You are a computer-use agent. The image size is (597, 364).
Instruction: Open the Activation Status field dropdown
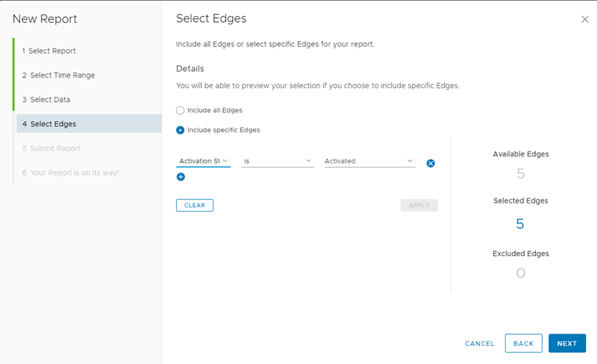(x=203, y=161)
